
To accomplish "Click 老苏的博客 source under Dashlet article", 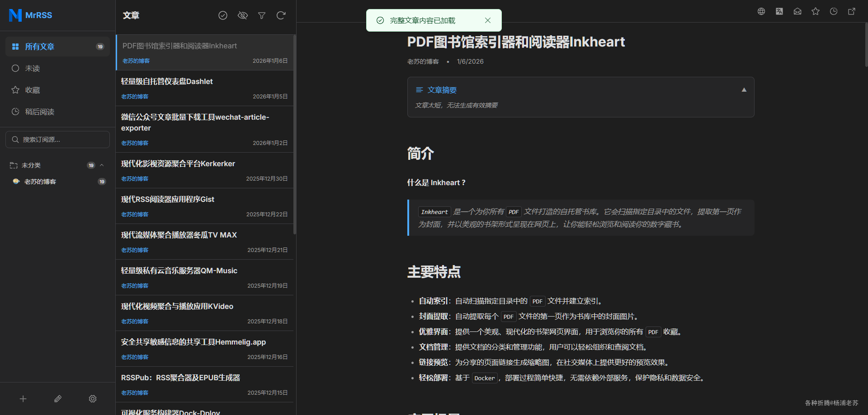I will tap(135, 97).
